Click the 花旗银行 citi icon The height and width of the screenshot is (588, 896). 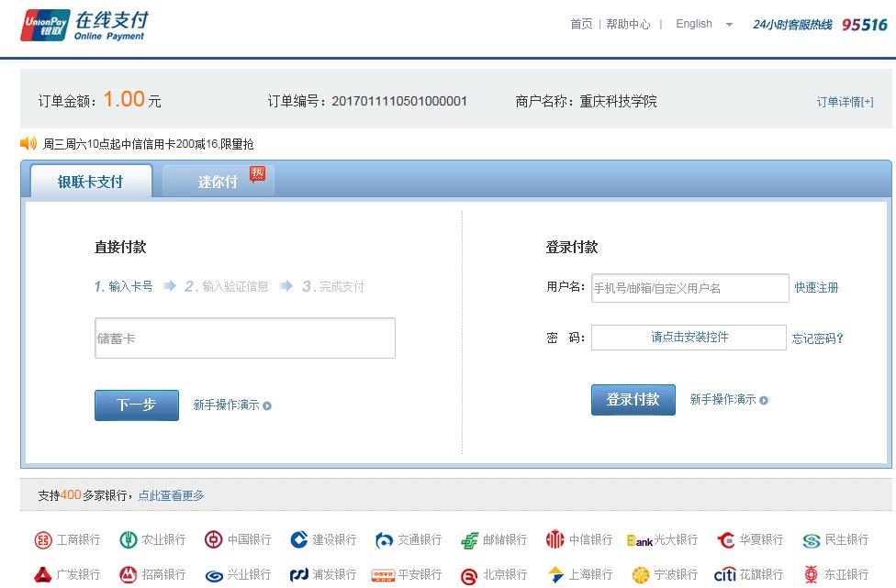(725, 574)
